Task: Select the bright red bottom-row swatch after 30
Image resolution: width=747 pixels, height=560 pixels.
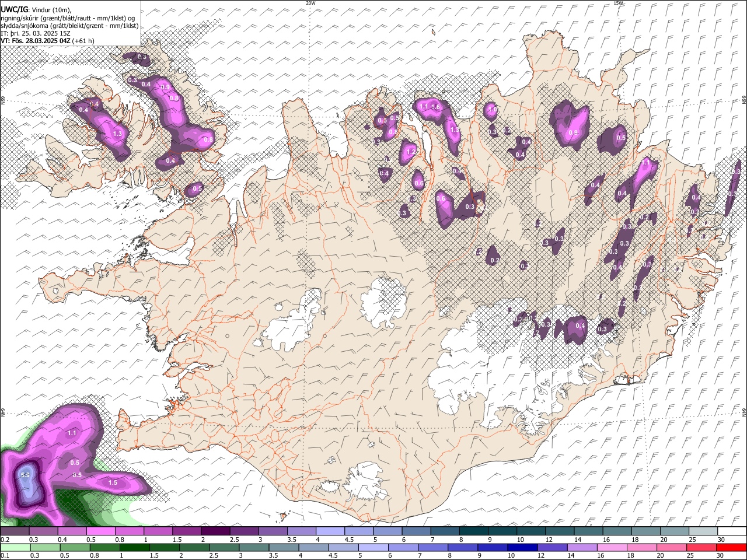Action: point(731,547)
